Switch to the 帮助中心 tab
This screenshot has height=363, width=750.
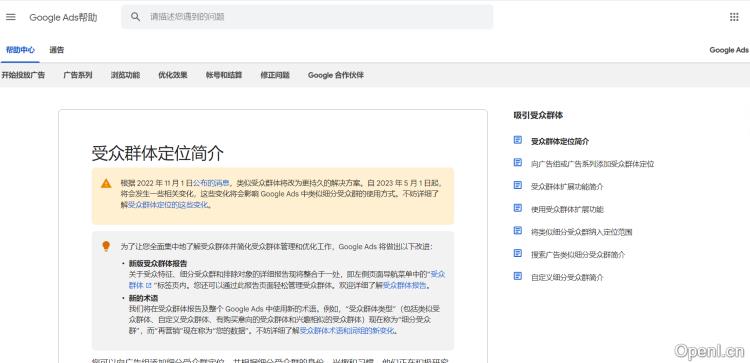pyautogui.click(x=20, y=50)
